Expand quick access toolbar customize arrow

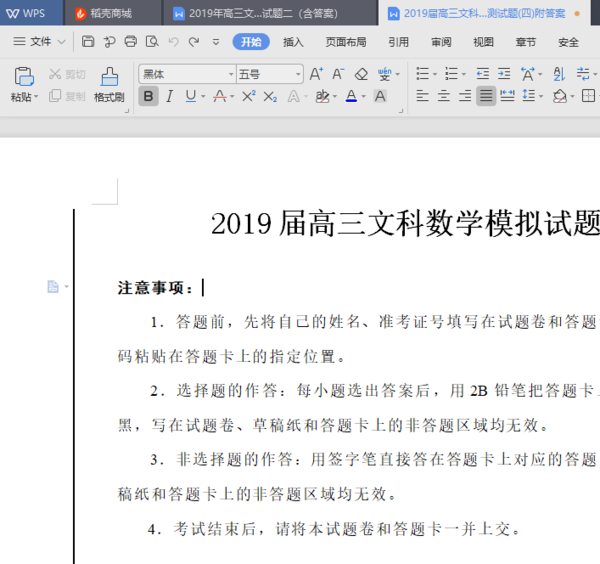tap(216, 42)
